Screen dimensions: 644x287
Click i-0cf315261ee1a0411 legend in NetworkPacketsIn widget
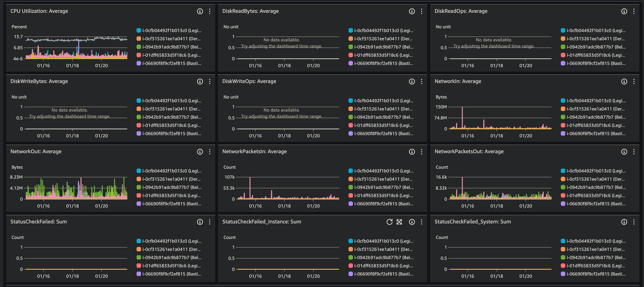point(381,179)
